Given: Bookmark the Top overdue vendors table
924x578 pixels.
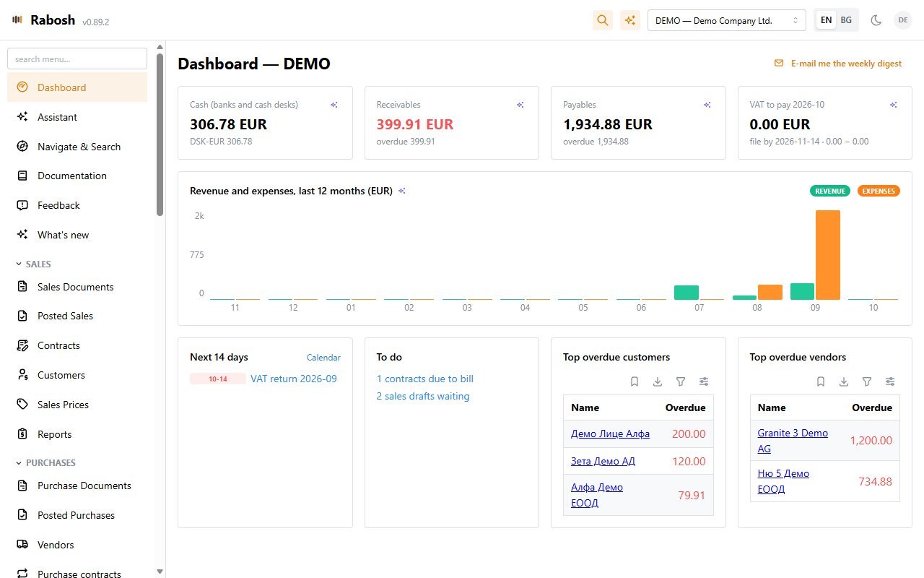Looking at the screenshot, I should click(x=821, y=381).
